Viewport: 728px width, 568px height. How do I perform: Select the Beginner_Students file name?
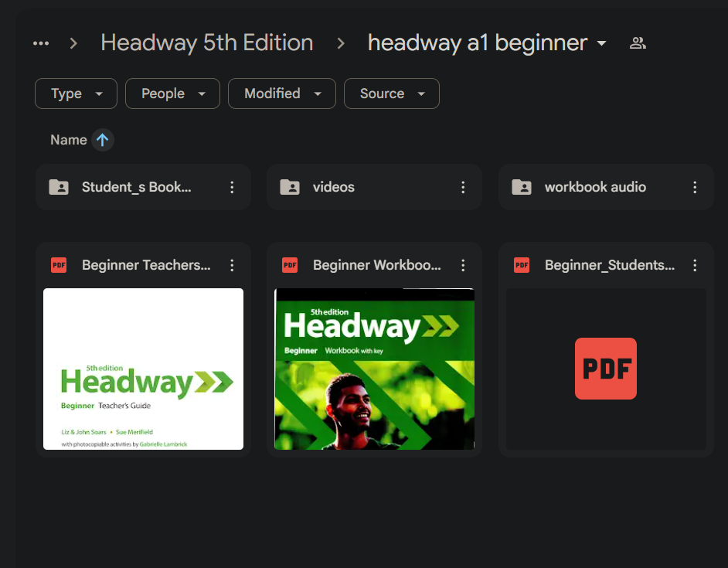pyautogui.click(x=610, y=265)
